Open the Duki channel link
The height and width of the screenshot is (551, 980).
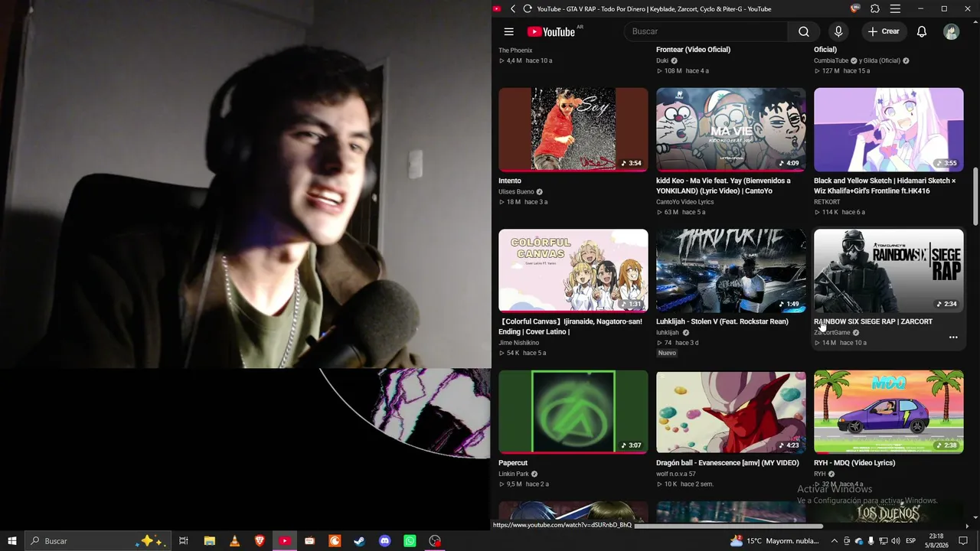click(662, 60)
